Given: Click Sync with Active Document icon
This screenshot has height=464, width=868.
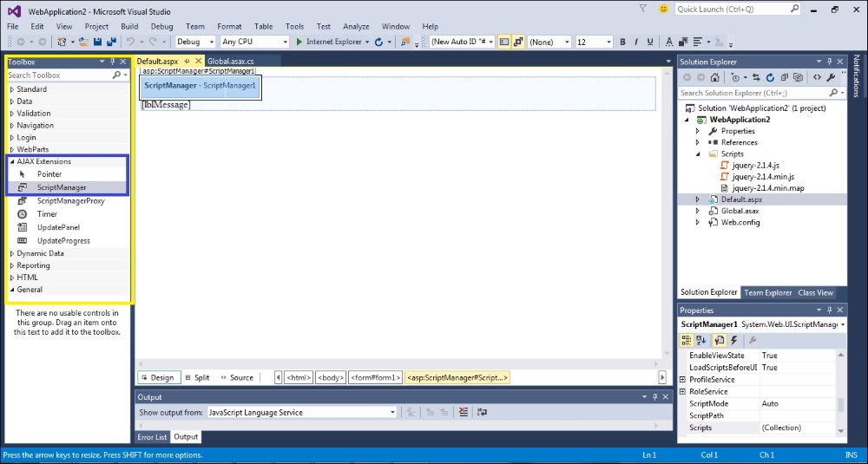Looking at the screenshot, I should (x=756, y=77).
